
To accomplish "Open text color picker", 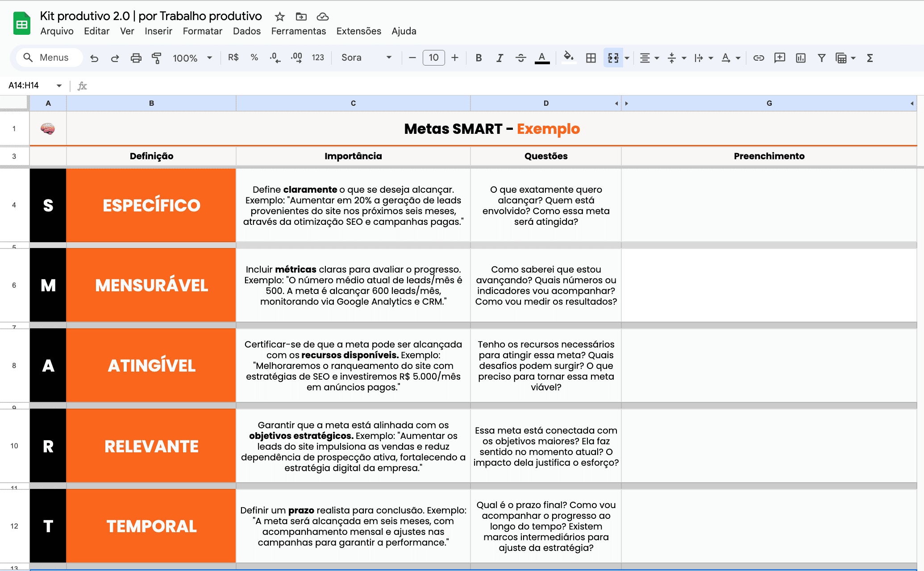I will [x=542, y=58].
